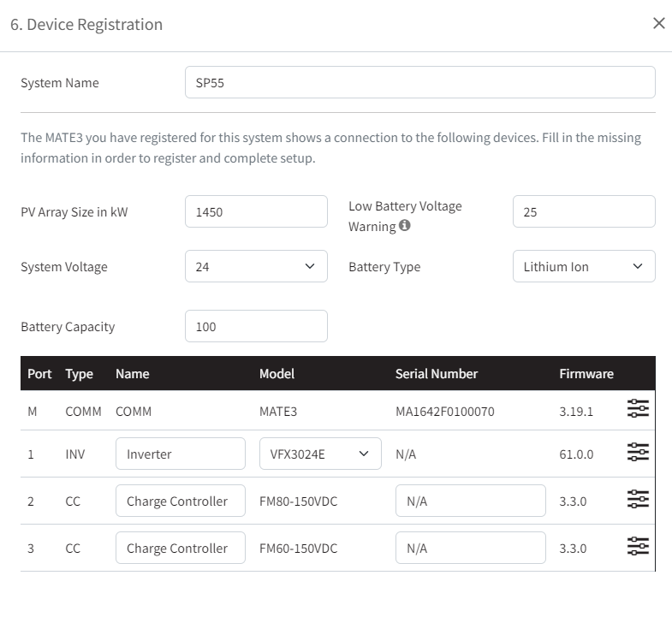Viewport: 672px width, 617px height.
Task: Click the Low Battery Voltage Warning info icon
Action: [x=405, y=225]
